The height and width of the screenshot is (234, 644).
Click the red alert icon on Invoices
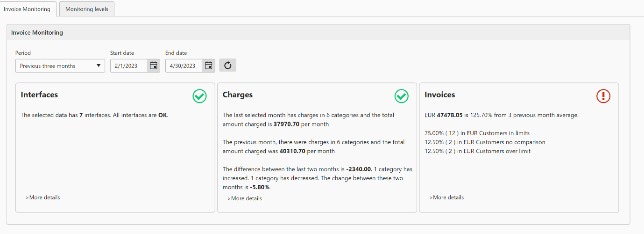tap(603, 96)
